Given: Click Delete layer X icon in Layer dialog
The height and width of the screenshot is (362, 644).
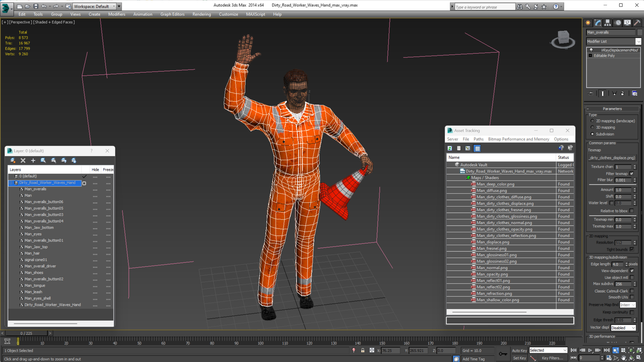Looking at the screenshot, I should pyautogui.click(x=23, y=160).
